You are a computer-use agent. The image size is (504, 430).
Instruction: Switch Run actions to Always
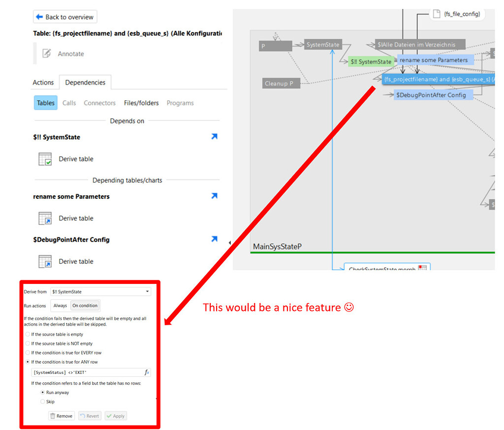tap(60, 305)
